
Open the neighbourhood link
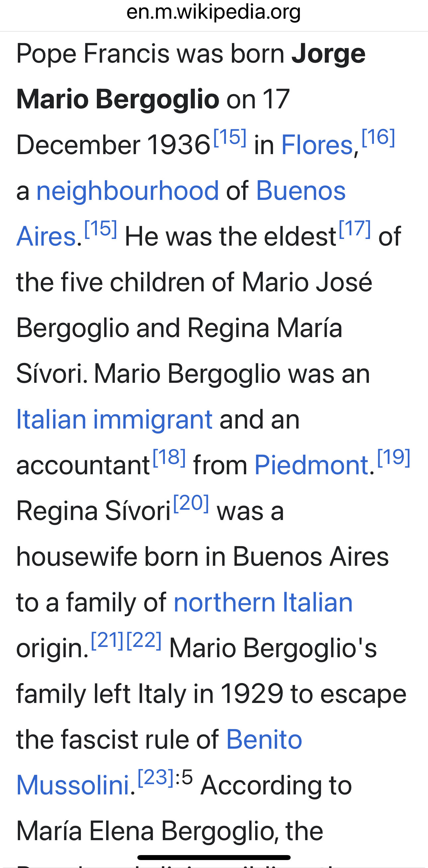[127, 191]
